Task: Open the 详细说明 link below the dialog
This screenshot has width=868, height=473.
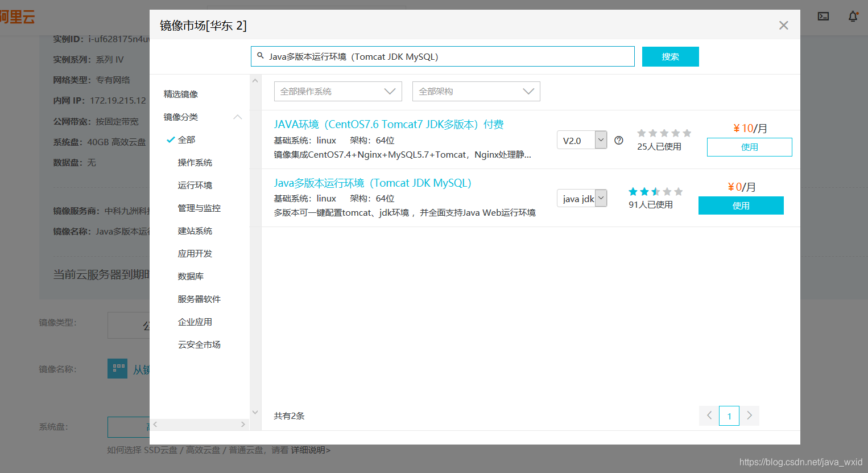Action: point(311,450)
